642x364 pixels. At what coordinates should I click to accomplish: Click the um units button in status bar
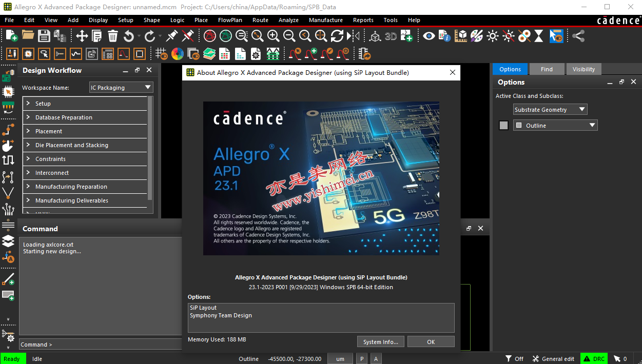(340, 359)
